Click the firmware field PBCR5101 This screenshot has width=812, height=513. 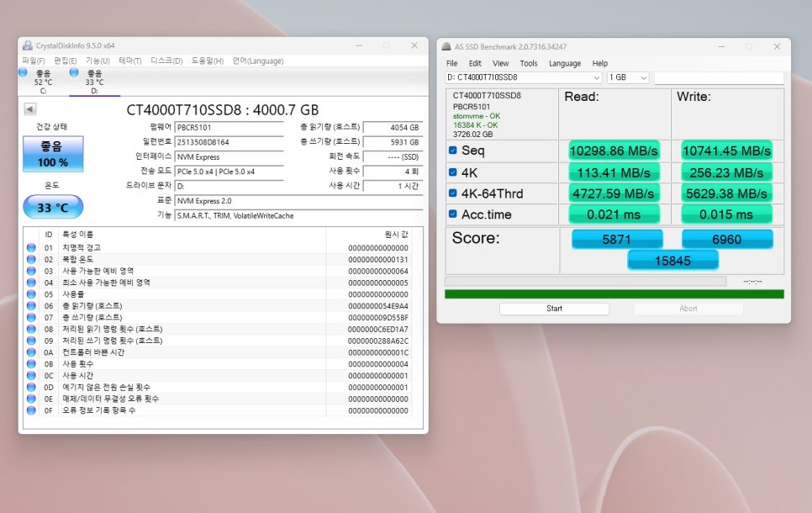click(229, 128)
